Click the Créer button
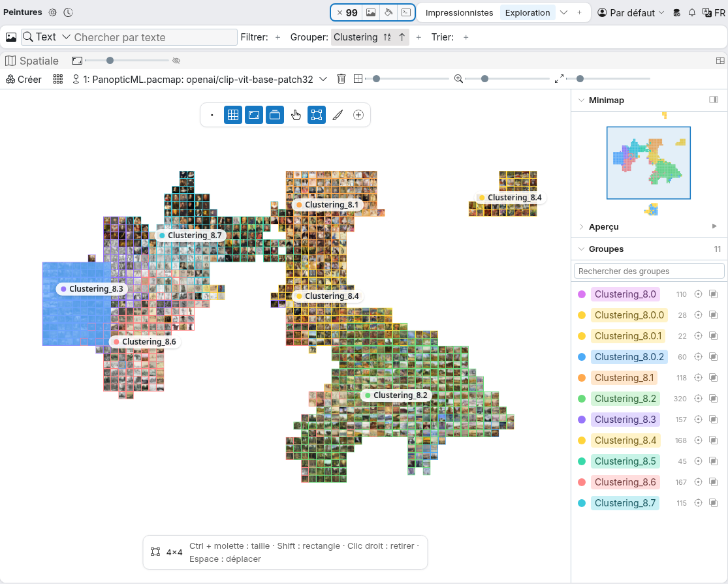The width and height of the screenshot is (728, 584). tap(24, 80)
